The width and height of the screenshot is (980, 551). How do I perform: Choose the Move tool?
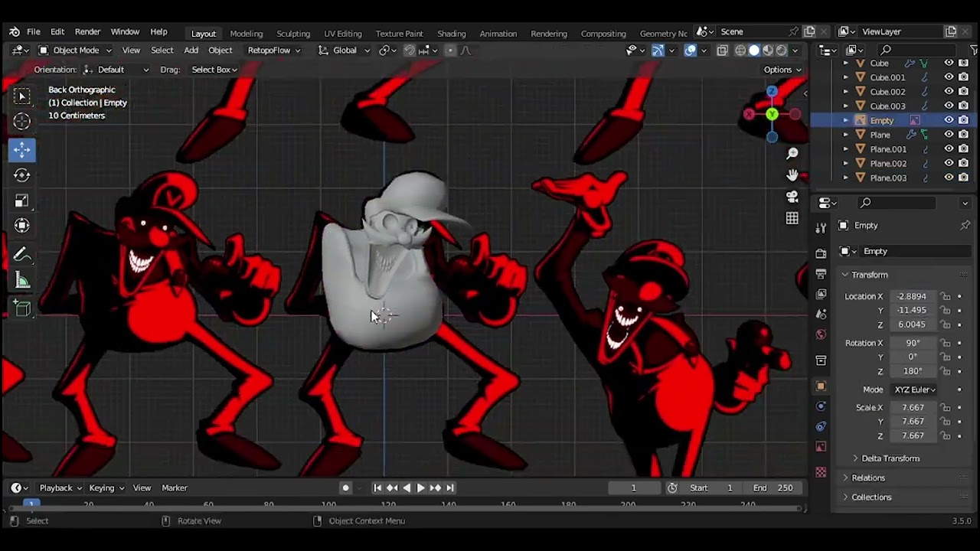pyautogui.click(x=21, y=149)
